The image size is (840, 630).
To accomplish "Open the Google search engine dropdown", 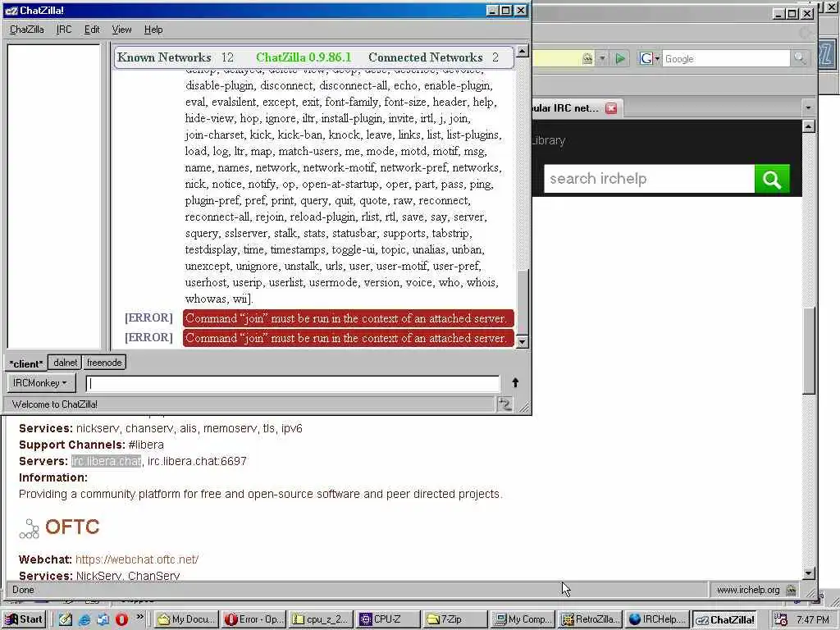I will pos(650,58).
